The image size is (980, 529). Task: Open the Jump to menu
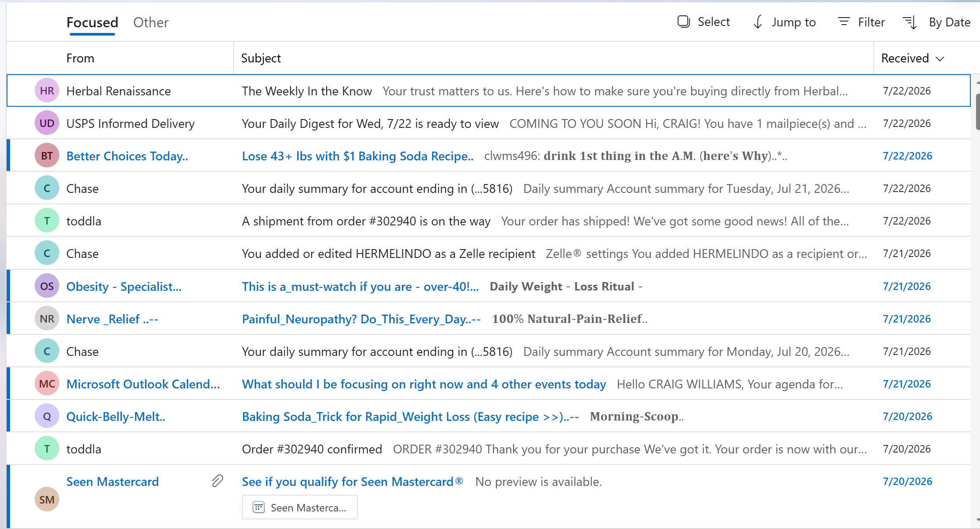(784, 22)
